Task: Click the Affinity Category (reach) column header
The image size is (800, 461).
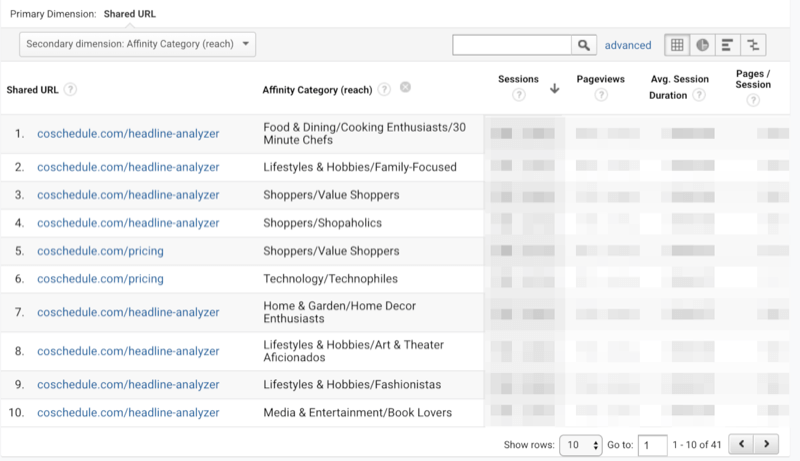Action: (x=317, y=90)
